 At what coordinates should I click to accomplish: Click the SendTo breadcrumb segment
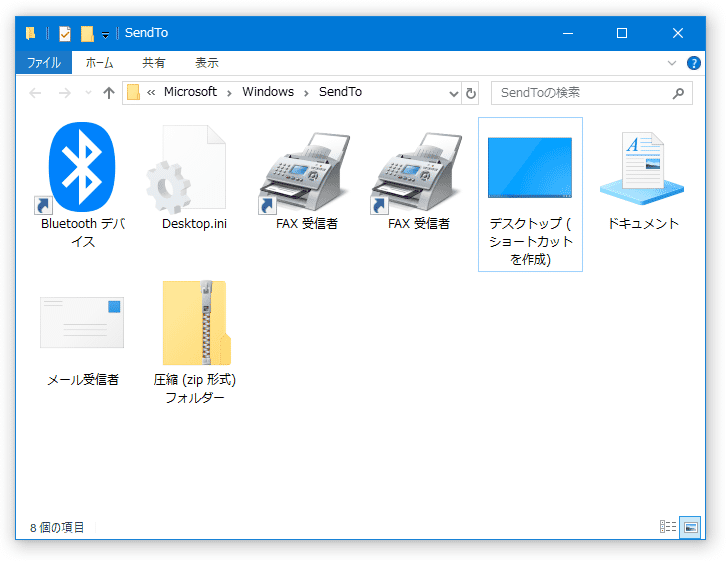click(340, 92)
